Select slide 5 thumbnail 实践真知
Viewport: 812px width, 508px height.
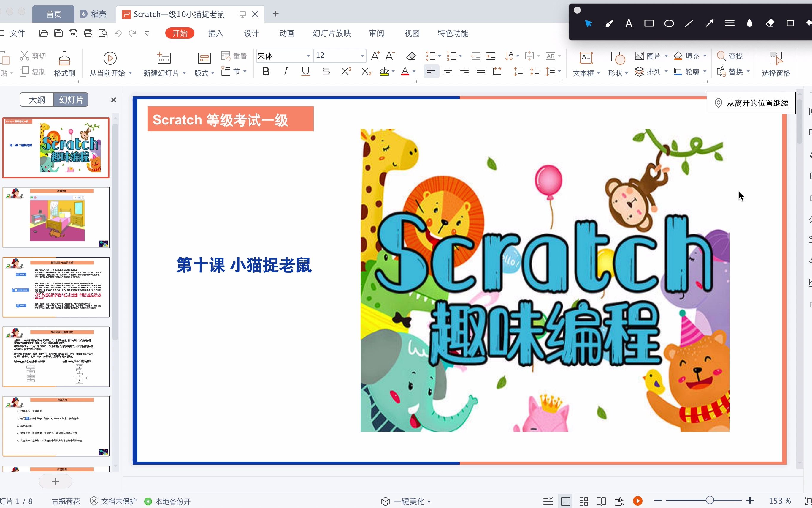click(x=56, y=426)
